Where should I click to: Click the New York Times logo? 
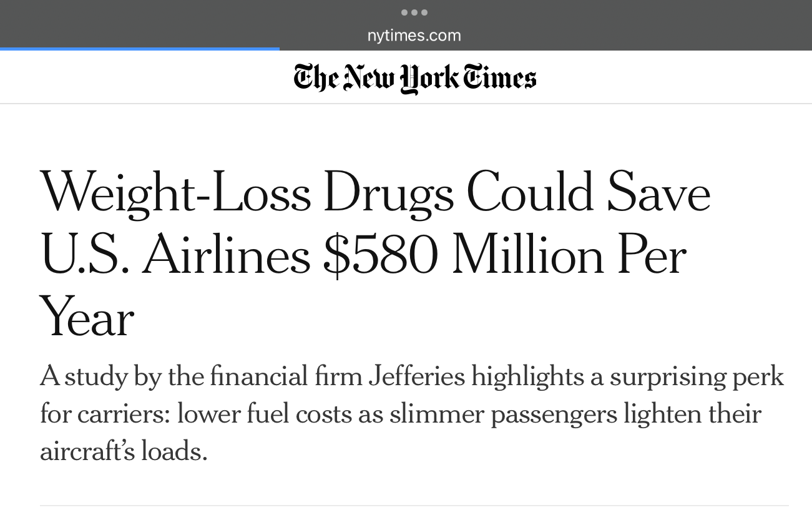coord(414,79)
